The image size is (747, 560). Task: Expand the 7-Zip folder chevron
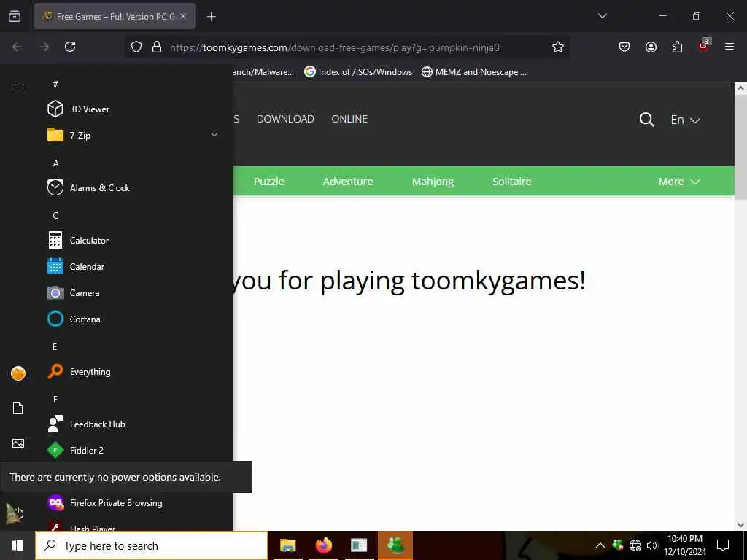(214, 135)
